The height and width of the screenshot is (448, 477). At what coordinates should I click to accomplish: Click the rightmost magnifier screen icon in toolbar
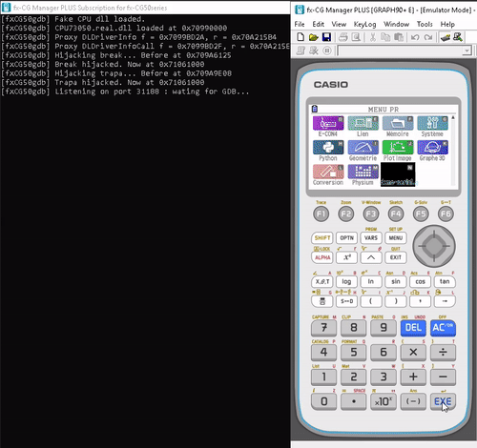pos(458,37)
